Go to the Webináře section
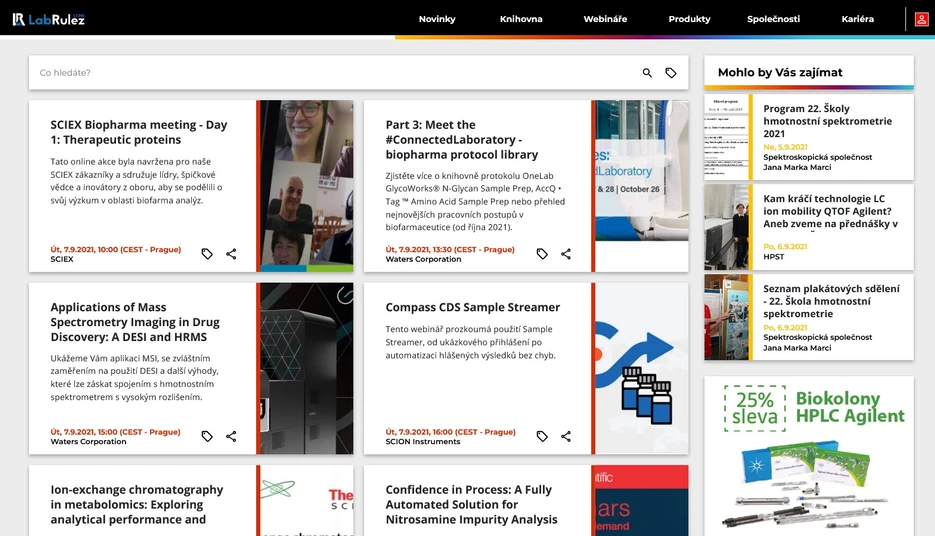Screen dimensions: 935x536 [x=605, y=19]
